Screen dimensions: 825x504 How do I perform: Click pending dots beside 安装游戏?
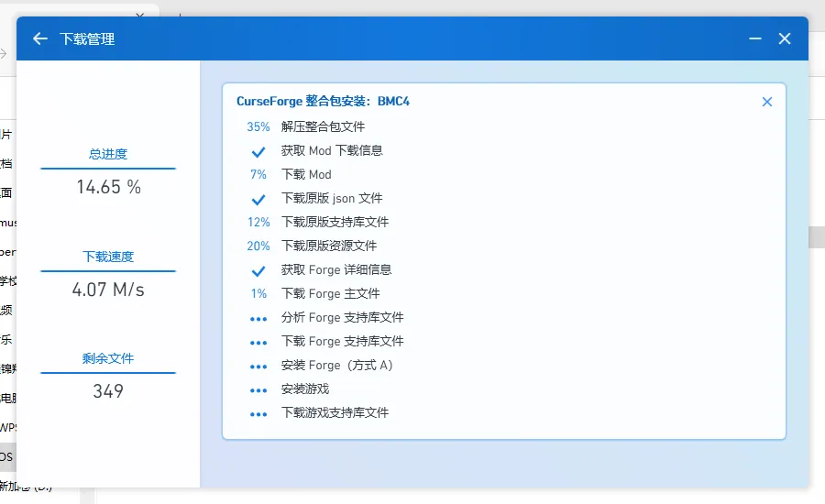(x=258, y=390)
